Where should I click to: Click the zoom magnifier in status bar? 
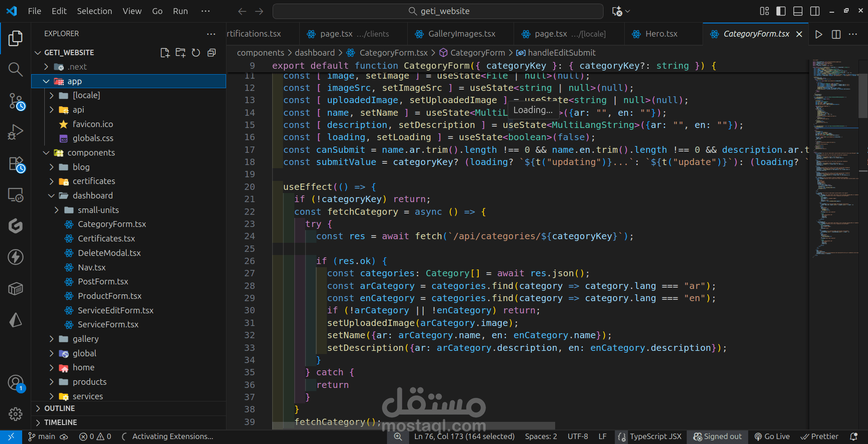398,437
